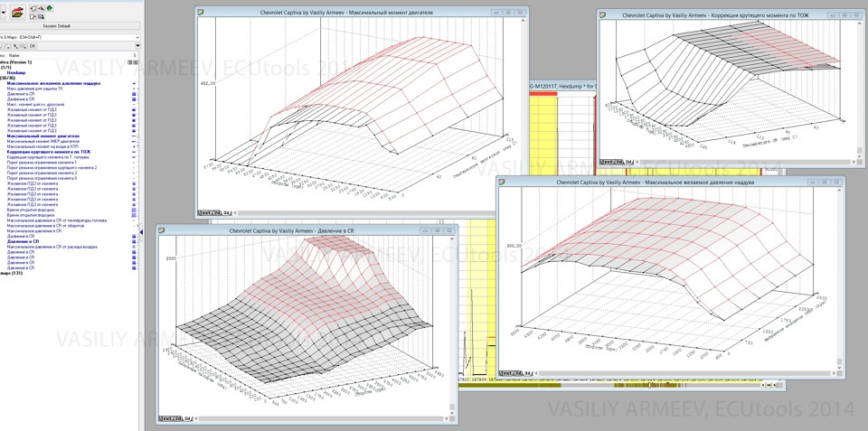
Task: Select the green up-arrow toolbar icon
Action: [x=50, y=8]
